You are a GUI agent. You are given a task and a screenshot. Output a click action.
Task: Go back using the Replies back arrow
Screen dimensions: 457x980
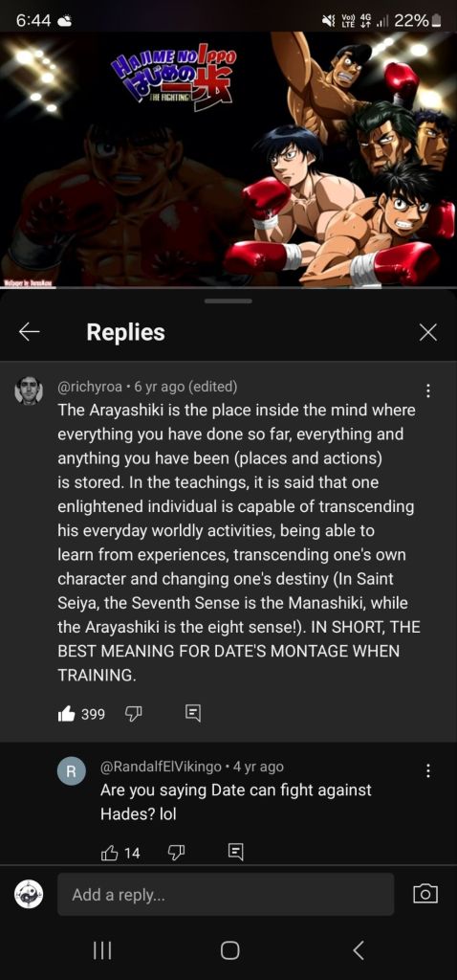tap(30, 332)
